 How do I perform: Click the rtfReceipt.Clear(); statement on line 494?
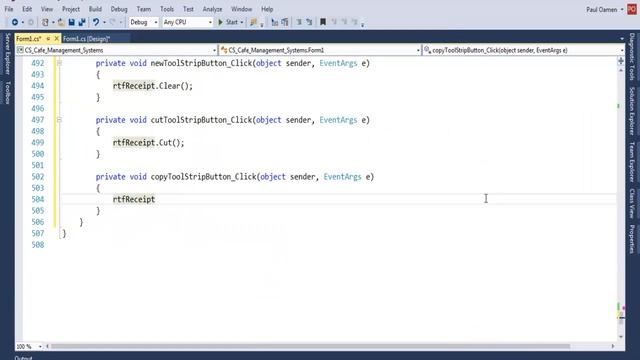tap(153, 86)
